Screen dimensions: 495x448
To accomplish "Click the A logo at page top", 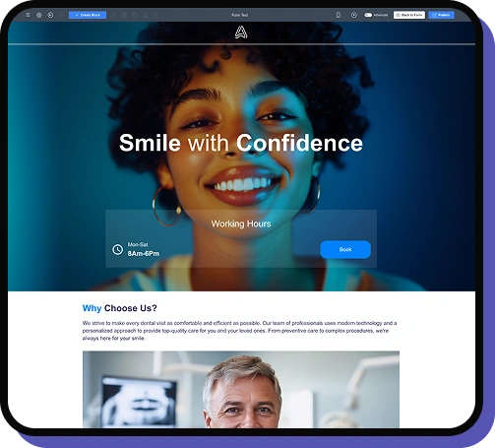I will 241,32.
